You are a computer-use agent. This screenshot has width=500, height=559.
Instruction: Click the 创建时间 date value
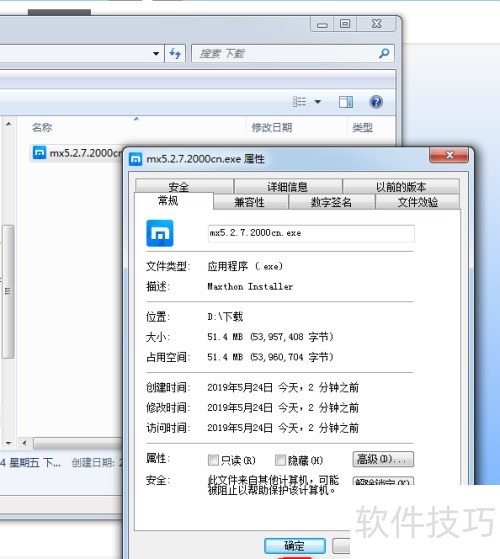pos(283,388)
